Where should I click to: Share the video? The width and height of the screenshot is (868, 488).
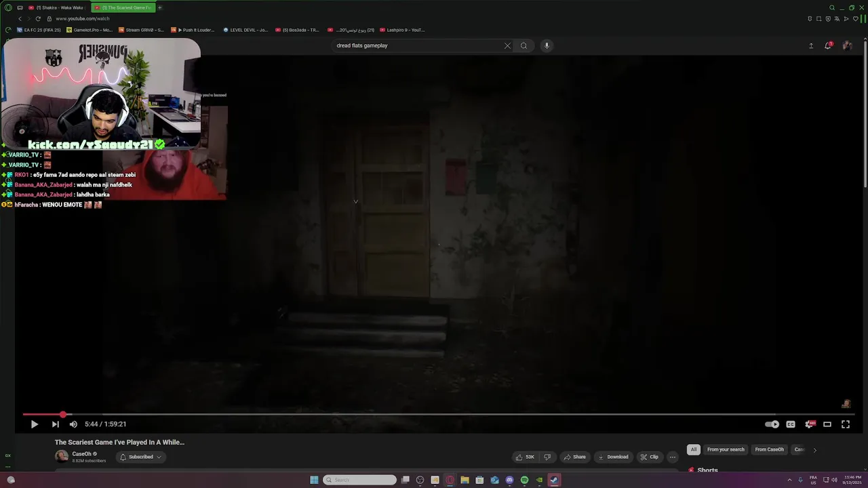pyautogui.click(x=574, y=457)
